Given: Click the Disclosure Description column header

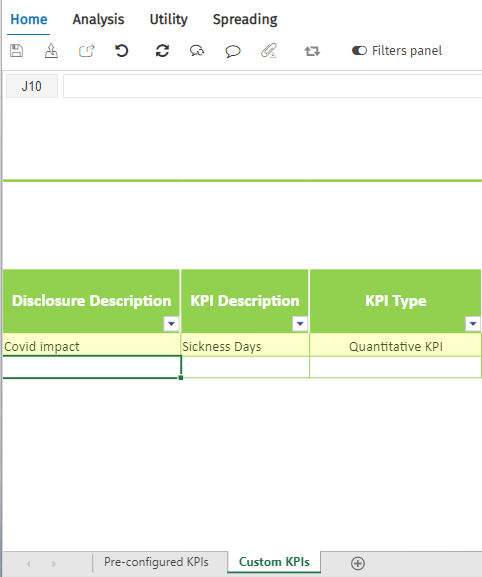Looking at the screenshot, I should point(92,301).
